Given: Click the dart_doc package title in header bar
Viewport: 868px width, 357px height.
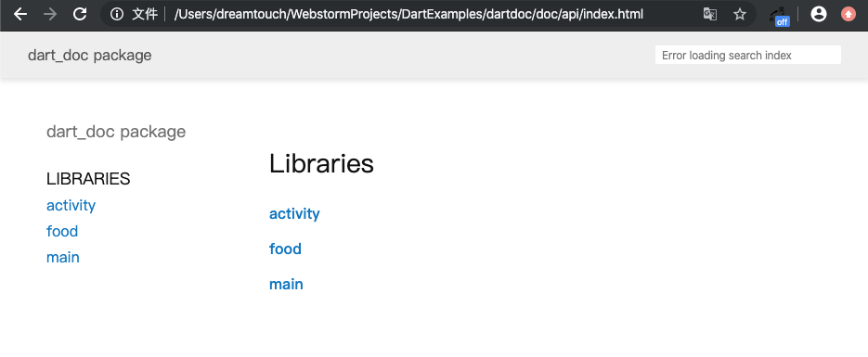Looking at the screenshot, I should coord(90,56).
